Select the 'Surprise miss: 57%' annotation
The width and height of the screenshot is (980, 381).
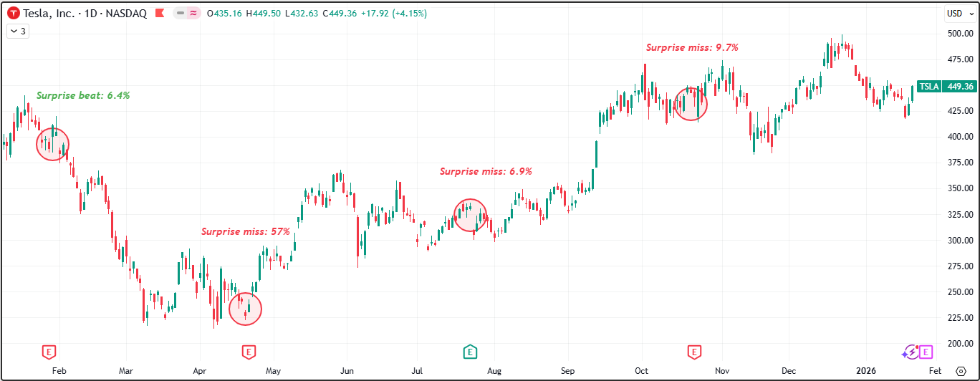tap(245, 231)
